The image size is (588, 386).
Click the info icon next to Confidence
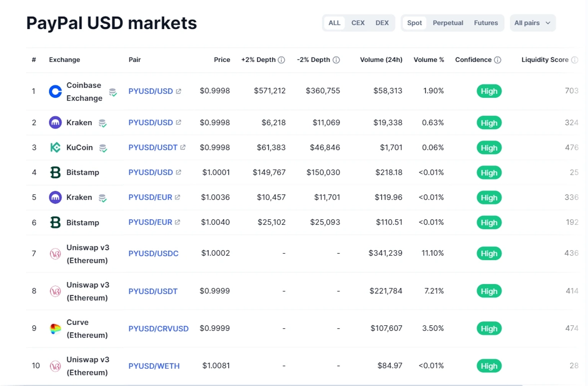498,60
